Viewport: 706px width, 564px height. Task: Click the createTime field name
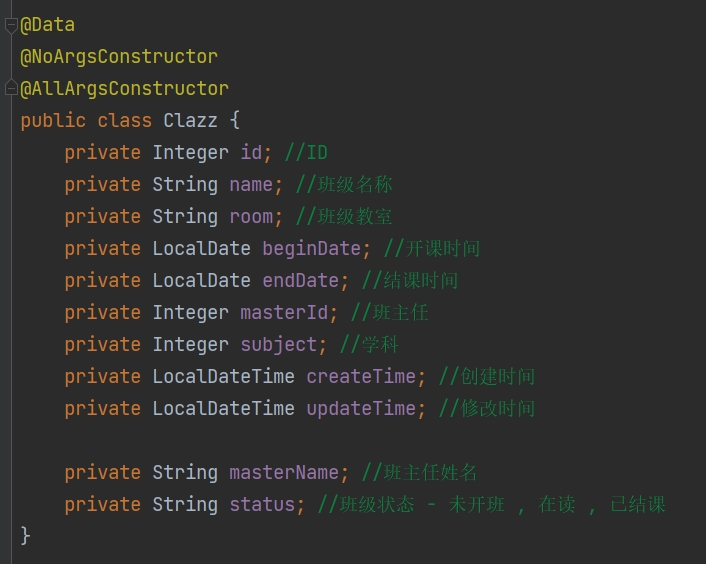point(360,377)
